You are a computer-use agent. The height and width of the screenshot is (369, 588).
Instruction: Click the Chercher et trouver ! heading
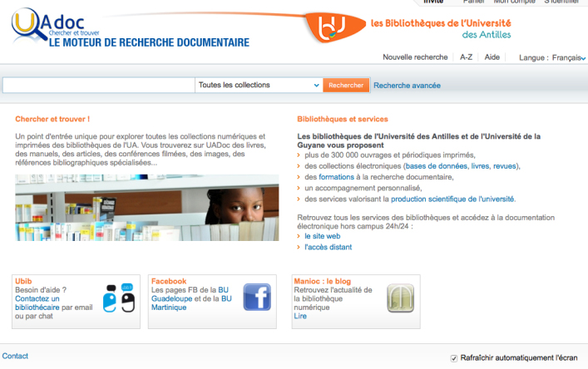pyautogui.click(x=52, y=119)
